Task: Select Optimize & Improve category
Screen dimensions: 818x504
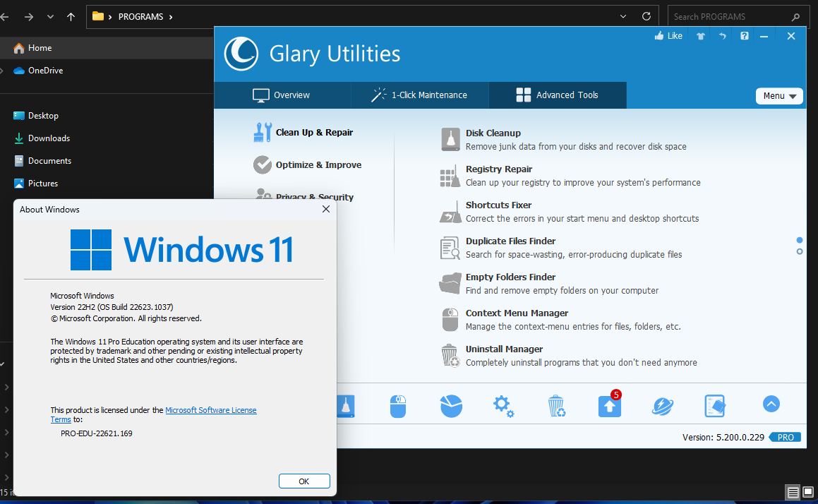Action: (x=307, y=165)
